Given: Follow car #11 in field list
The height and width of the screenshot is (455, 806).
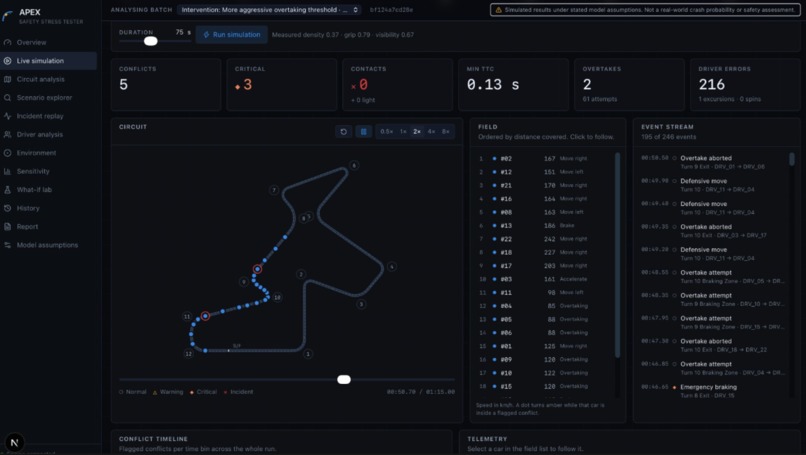Looking at the screenshot, I should (544, 293).
